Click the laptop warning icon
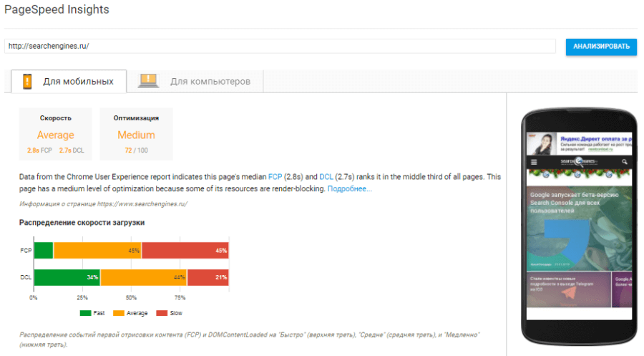This screenshot has width=644, height=356. point(148,80)
